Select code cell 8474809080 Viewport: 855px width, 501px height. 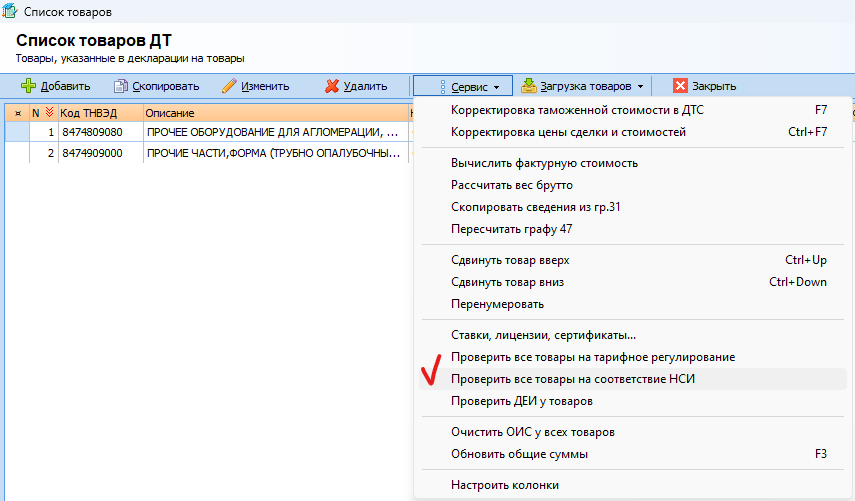pos(100,132)
